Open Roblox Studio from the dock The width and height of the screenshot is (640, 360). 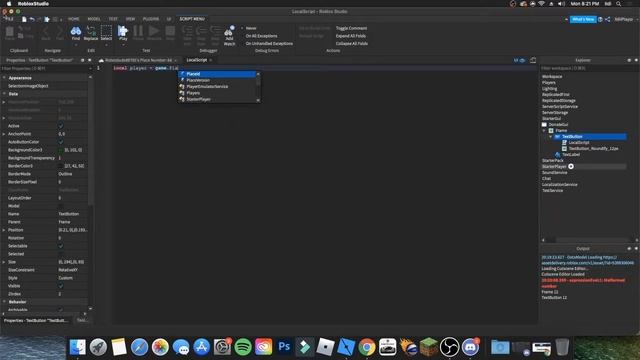coord(346,347)
